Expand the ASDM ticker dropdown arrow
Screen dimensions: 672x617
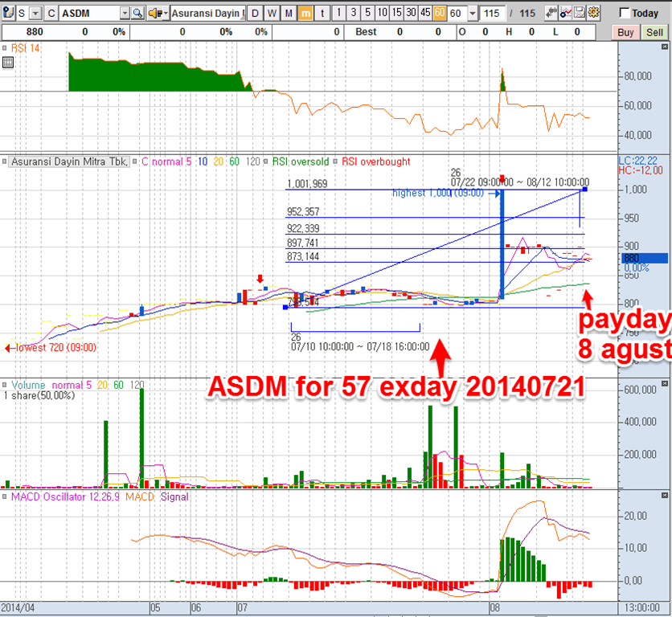tap(125, 14)
